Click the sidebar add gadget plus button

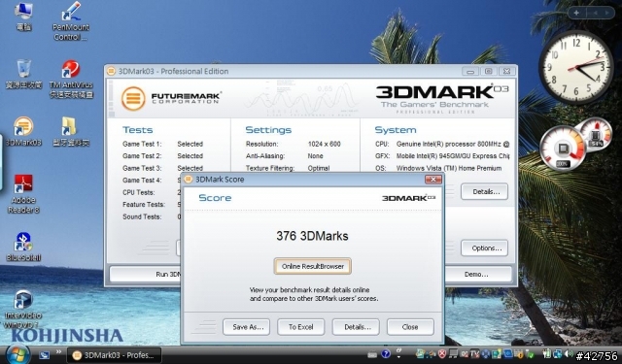(576, 13)
